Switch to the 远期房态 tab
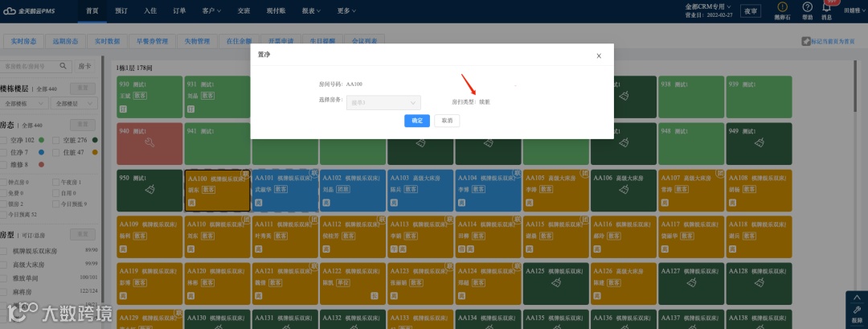This screenshot has height=329, width=868. pos(65,41)
